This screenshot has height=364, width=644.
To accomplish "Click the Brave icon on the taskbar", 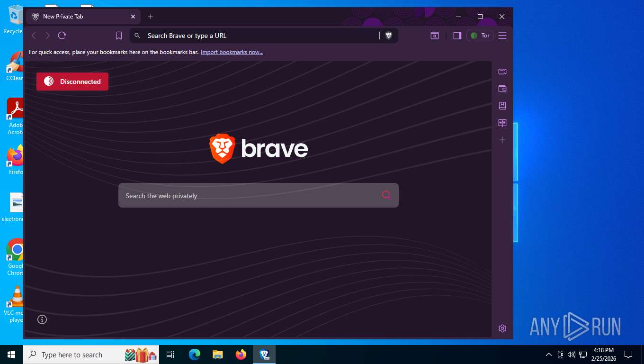I will 264,355.
